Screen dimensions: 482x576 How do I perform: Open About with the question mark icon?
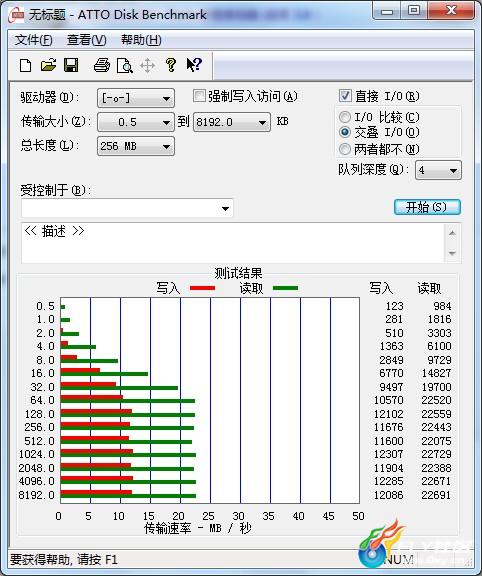click(170, 65)
